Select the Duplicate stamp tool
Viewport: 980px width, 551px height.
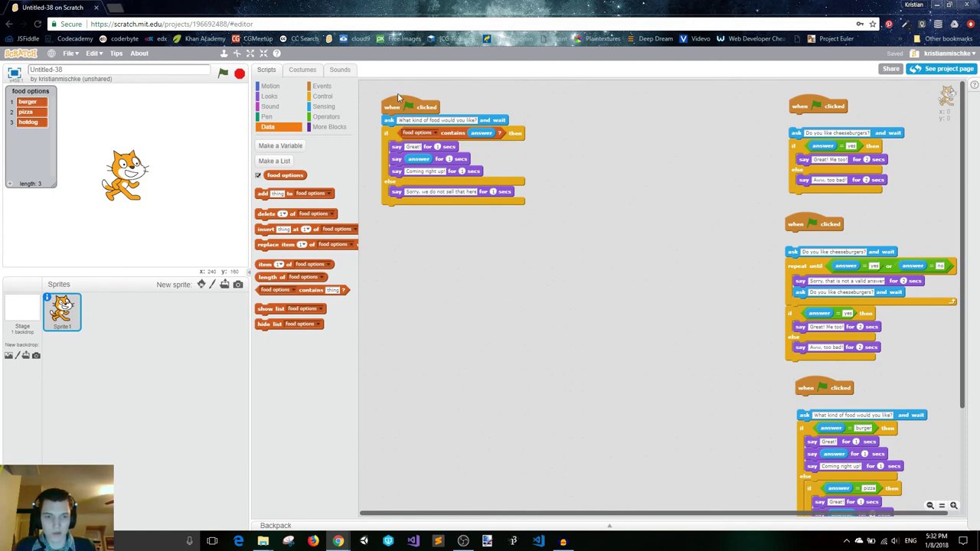click(224, 54)
